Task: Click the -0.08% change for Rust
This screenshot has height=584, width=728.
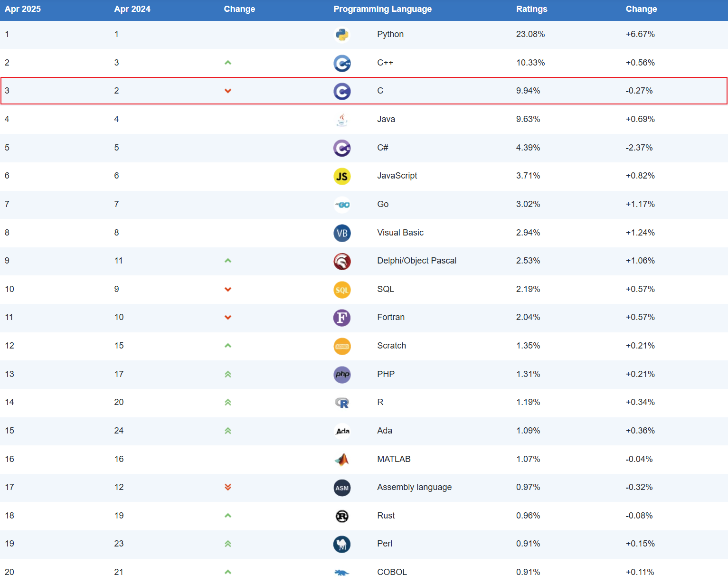Action: point(639,516)
